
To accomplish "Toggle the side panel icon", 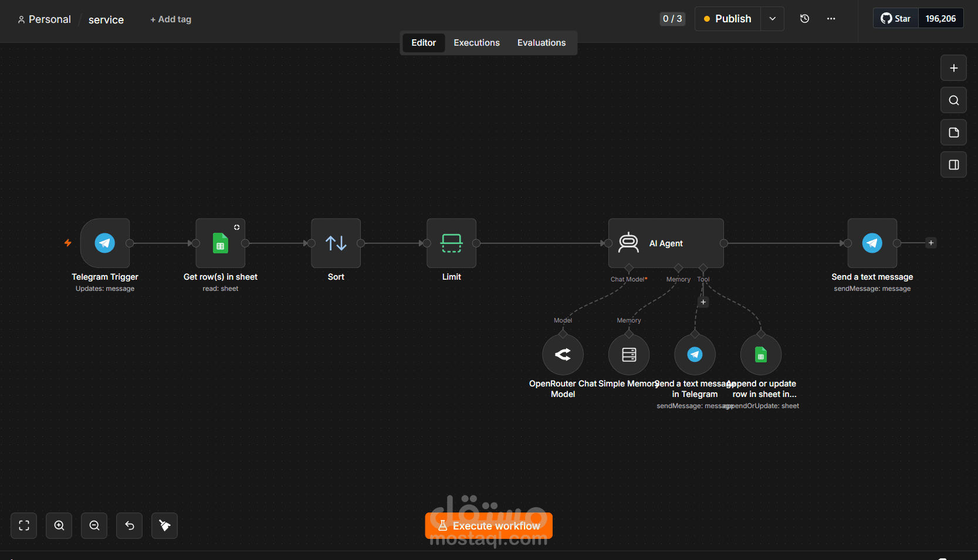I will [954, 165].
